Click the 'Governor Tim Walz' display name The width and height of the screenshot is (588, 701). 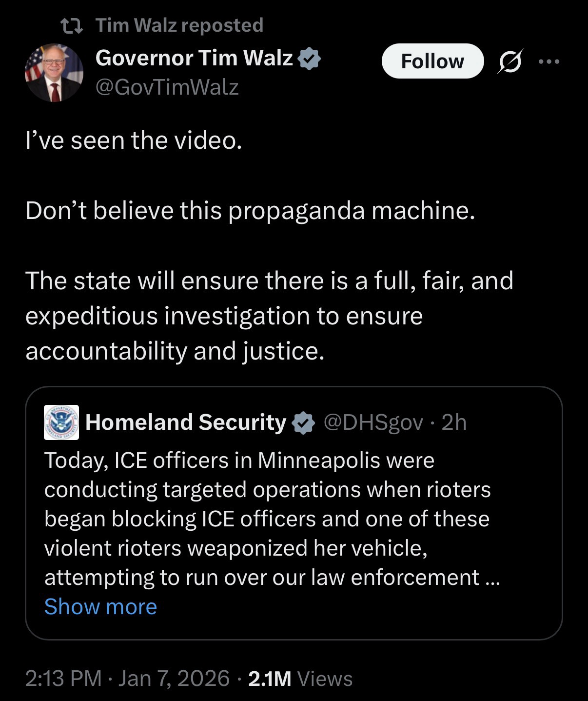click(x=194, y=58)
